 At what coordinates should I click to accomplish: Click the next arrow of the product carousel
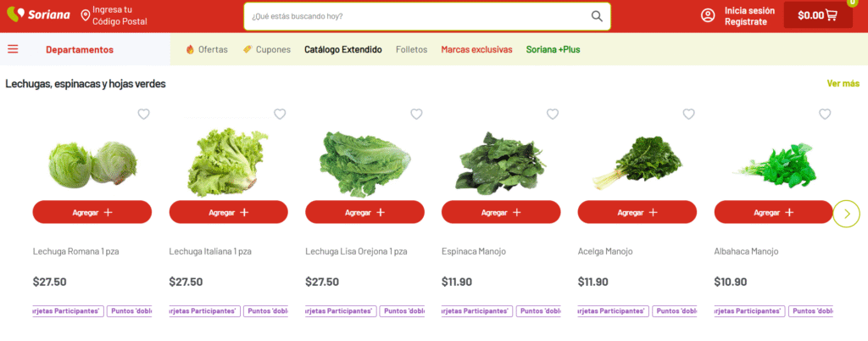coord(846,213)
